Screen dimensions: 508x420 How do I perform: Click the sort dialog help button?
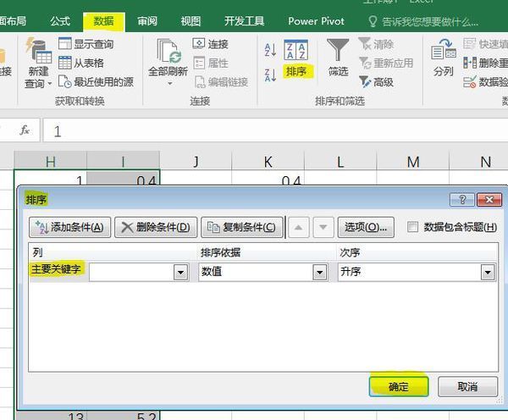coord(462,200)
